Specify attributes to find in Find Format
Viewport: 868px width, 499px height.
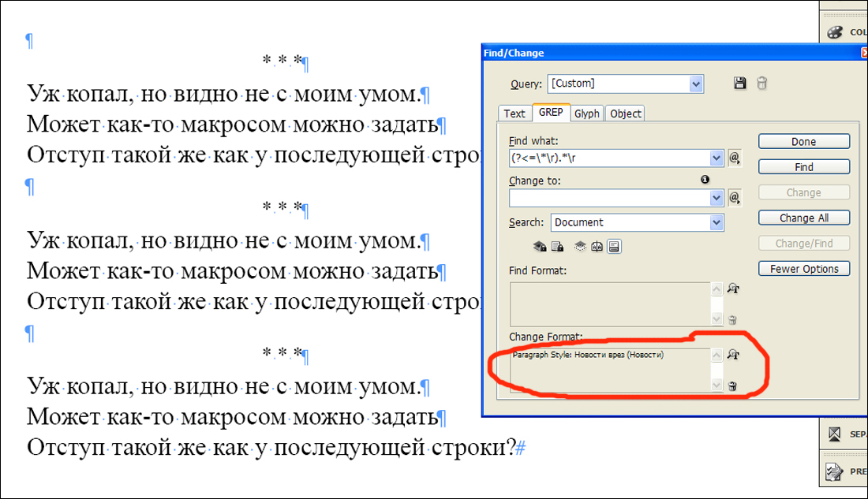tap(734, 289)
